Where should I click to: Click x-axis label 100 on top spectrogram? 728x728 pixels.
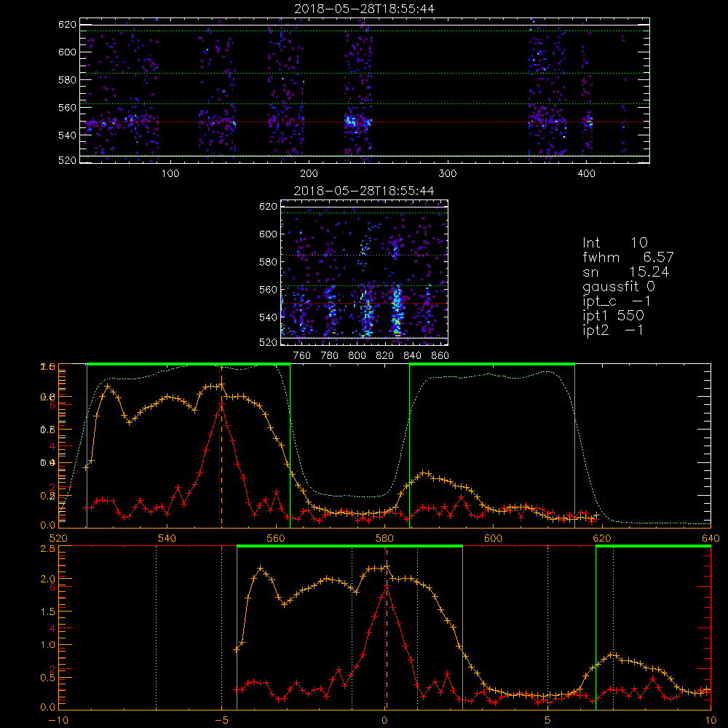coord(170,174)
